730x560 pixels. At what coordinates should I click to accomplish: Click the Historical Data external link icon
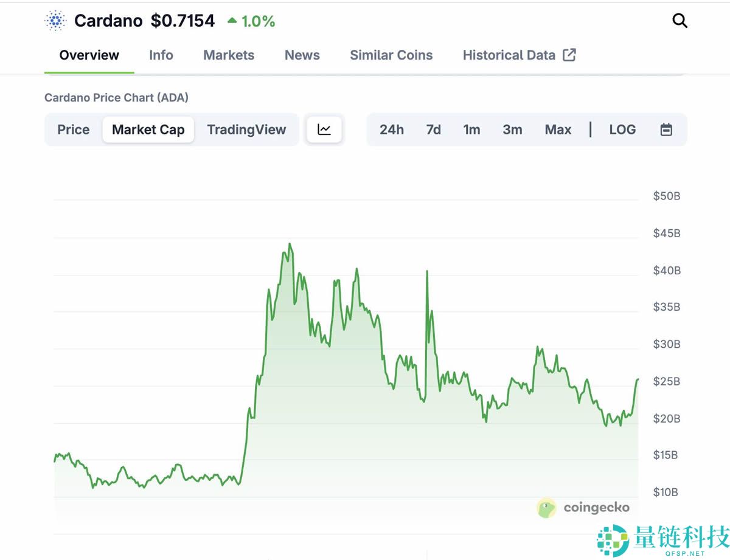click(569, 55)
